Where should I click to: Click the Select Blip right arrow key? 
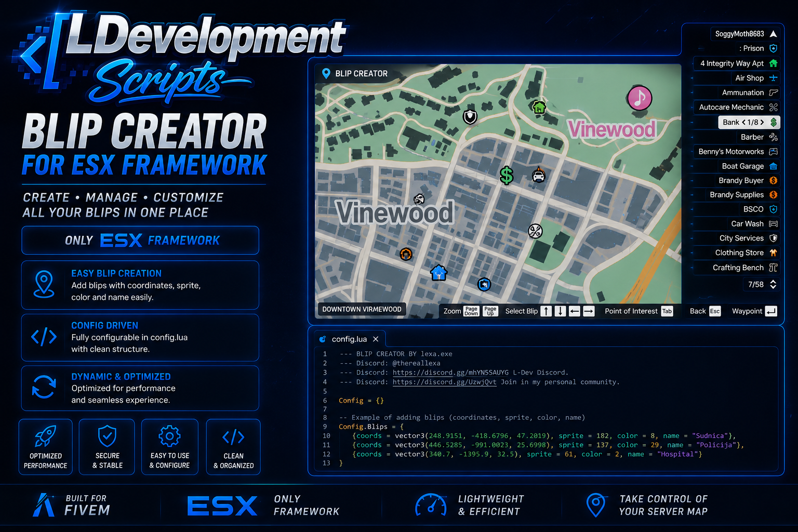[x=589, y=311]
